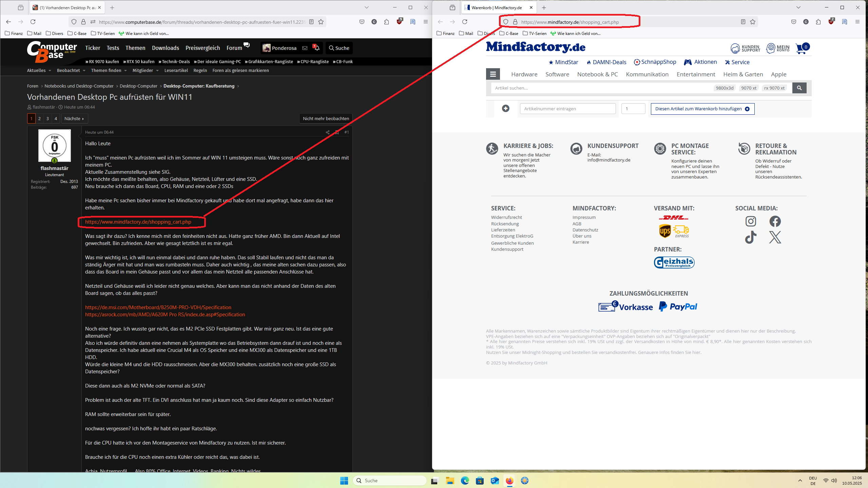Select Hardware in Mindfactory category menu
The height and width of the screenshot is (488, 868).
tap(524, 74)
